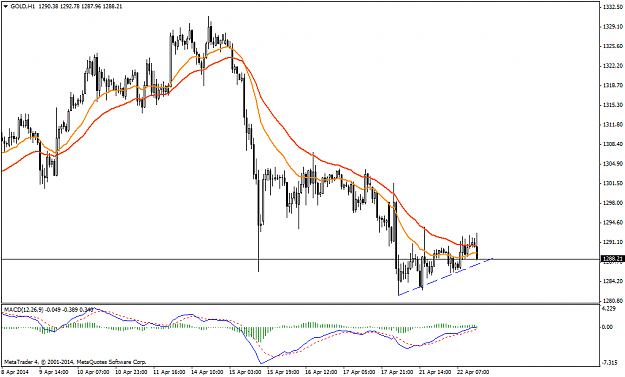The image size is (625, 377).
Task: Click price axis value 1291.10
Action: coord(613,242)
